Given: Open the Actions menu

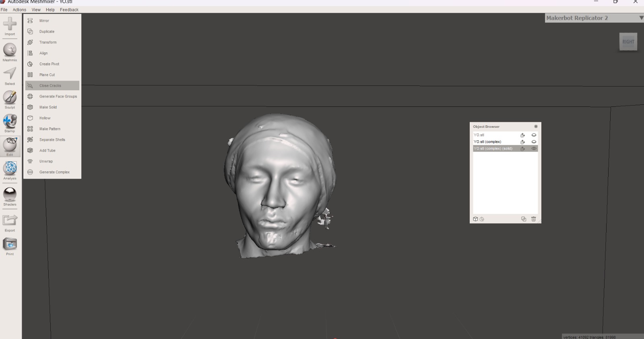Looking at the screenshot, I should tap(19, 10).
